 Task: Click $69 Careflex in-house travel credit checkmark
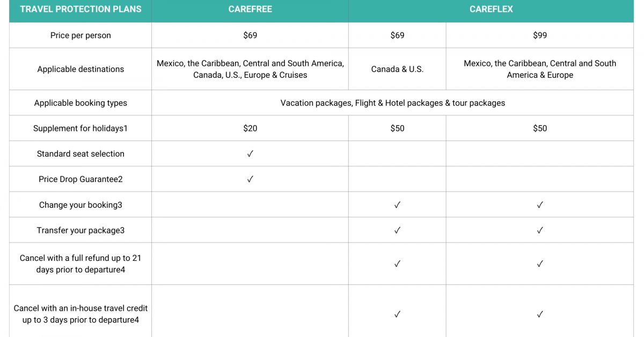point(397,314)
